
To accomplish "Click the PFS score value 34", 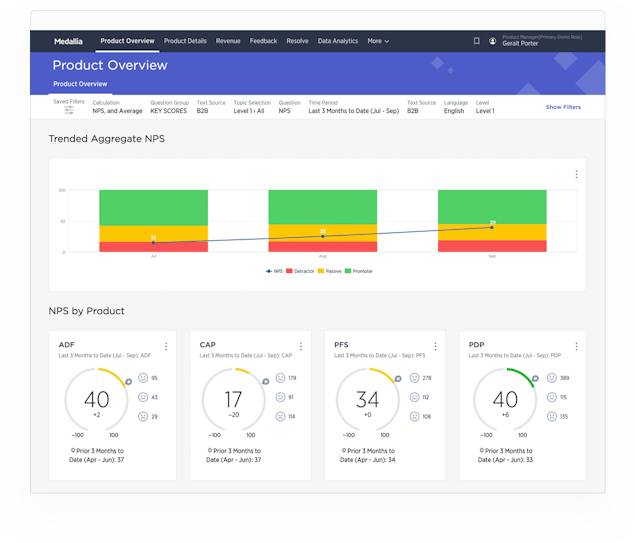I will 367,399.
